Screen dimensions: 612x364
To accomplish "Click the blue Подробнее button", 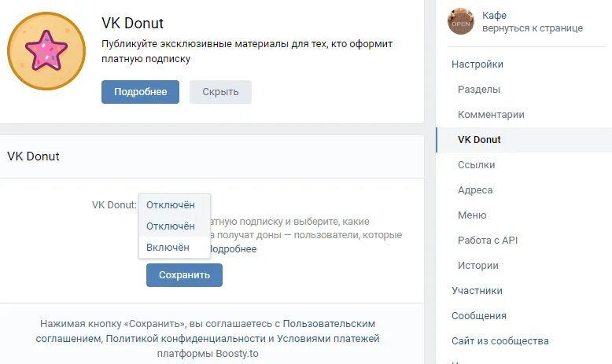I will coord(140,92).
